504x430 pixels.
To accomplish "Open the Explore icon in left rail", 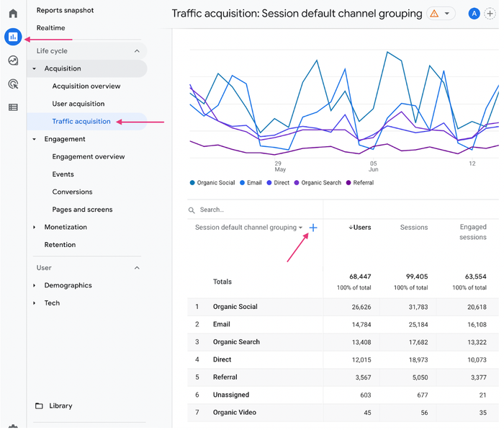I will pyautogui.click(x=13, y=61).
